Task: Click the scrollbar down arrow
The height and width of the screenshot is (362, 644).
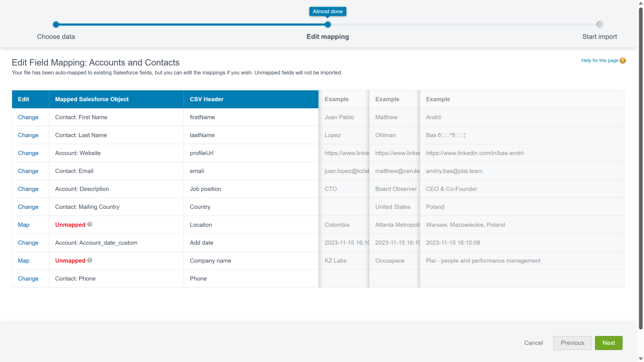Action: pyautogui.click(x=640, y=359)
